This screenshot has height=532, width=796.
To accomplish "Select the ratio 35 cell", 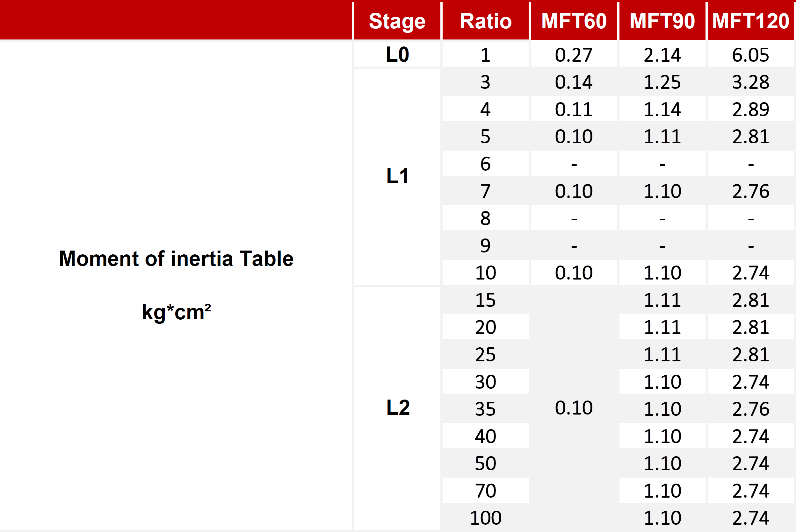I will point(485,409).
